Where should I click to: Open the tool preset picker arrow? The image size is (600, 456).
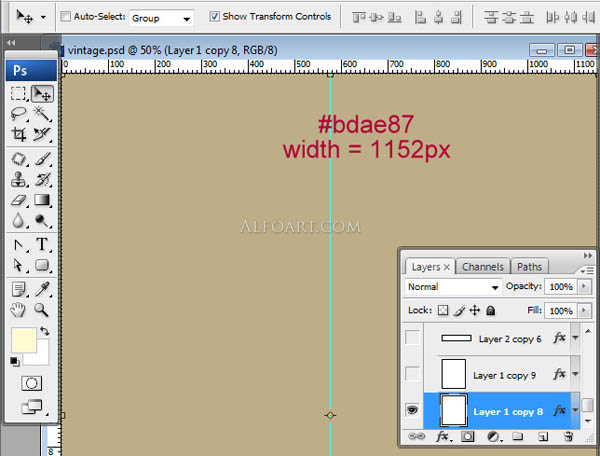43,17
